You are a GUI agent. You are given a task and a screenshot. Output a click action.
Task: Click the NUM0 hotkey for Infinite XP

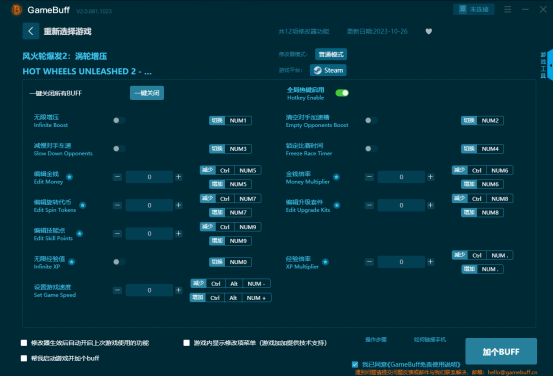[230, 262]
